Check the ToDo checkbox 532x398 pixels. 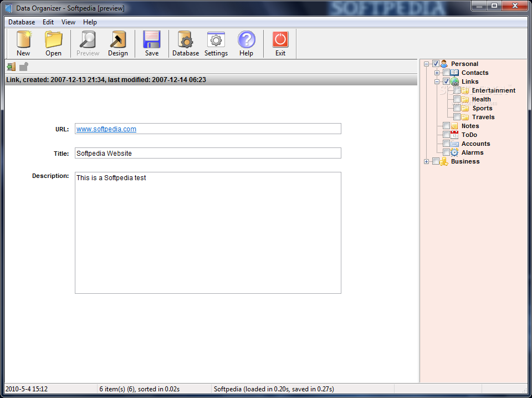[x=447, y=135]
